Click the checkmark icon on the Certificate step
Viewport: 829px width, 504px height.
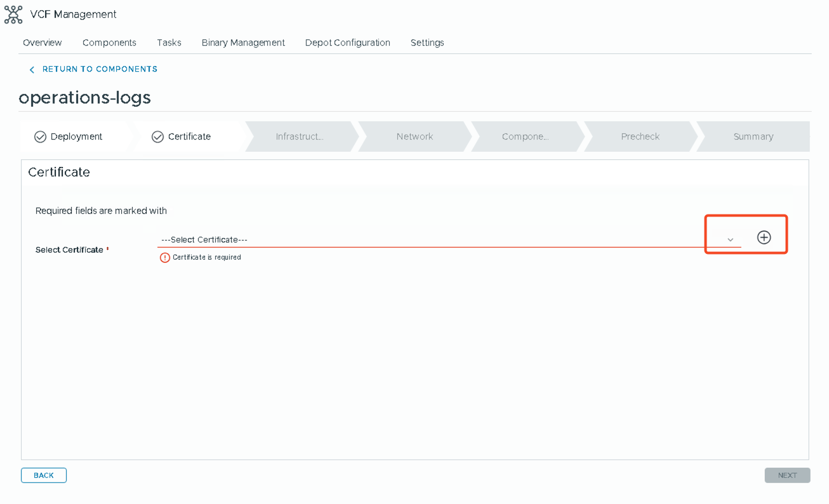click(157, 137)
